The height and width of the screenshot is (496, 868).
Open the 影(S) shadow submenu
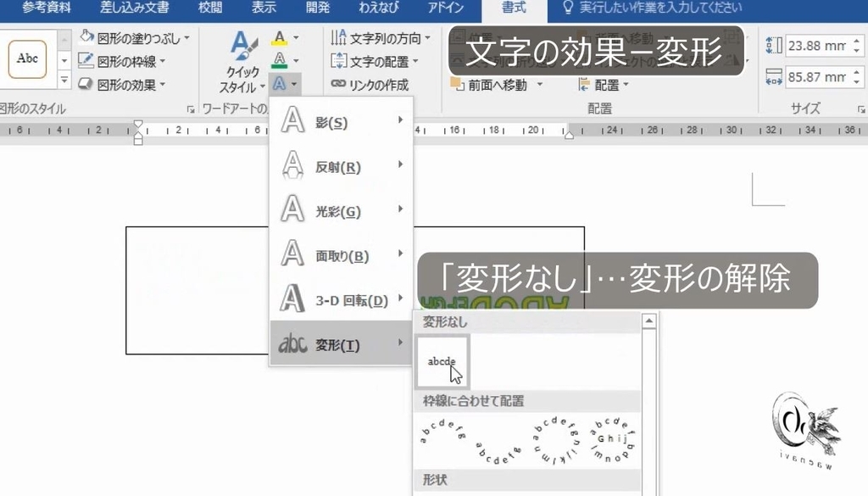(341, 120)
